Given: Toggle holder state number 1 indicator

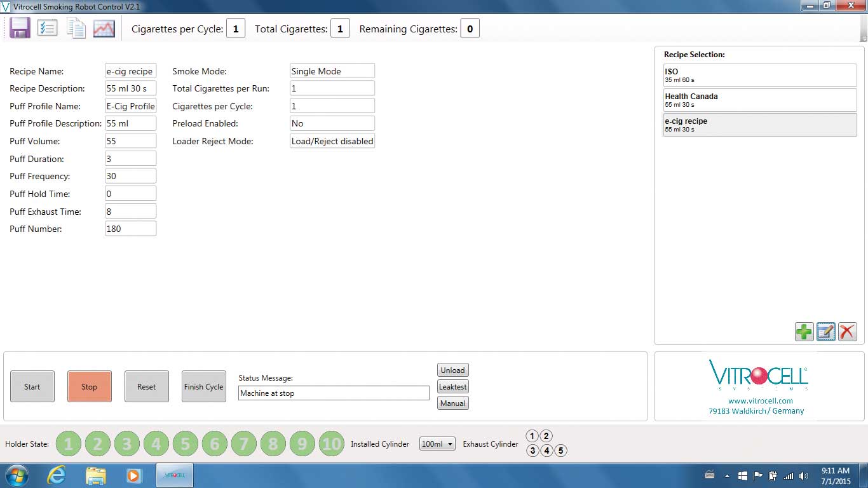Looking at the screenshot, I should point(69,444).
